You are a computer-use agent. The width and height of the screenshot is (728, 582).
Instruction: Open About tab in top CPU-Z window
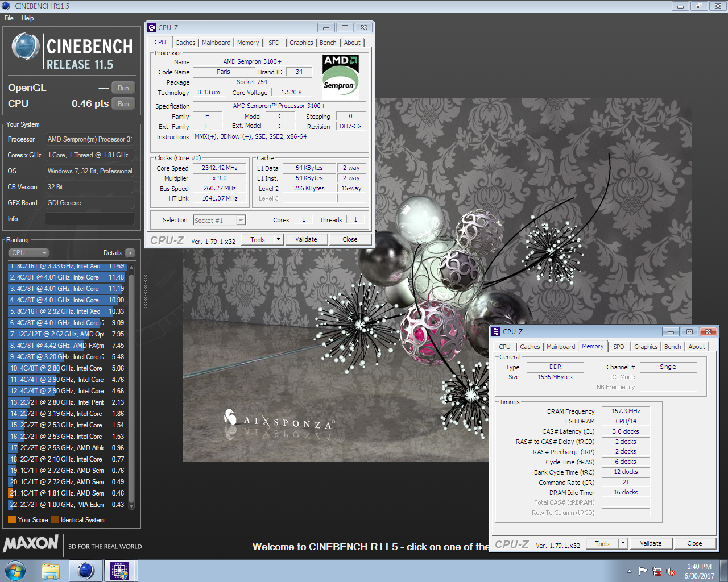[x=352, y=43]
